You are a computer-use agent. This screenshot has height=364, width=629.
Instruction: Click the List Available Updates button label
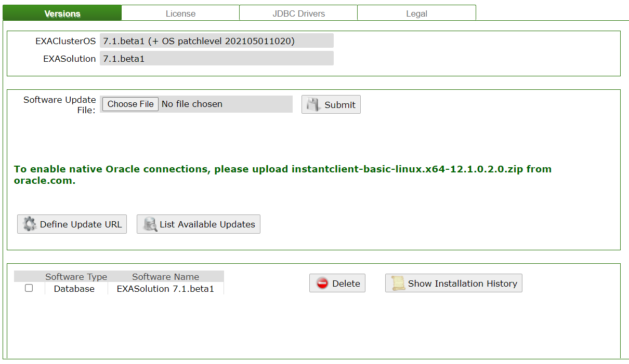(x=207, y=224)
